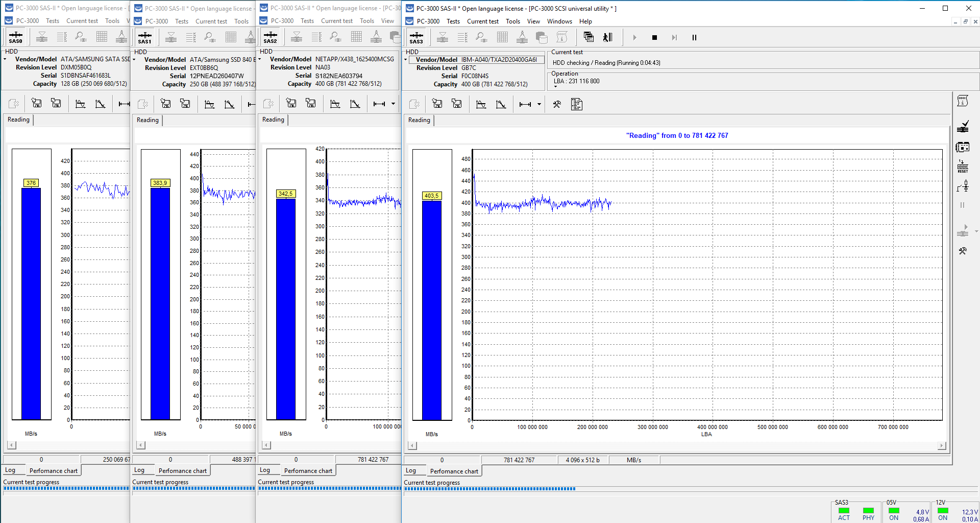The height and width of the screenshot is (523, 980).
Task: Click the report sheet icon on SAS3 chart toolbar
Action: [x=577, y=104]
